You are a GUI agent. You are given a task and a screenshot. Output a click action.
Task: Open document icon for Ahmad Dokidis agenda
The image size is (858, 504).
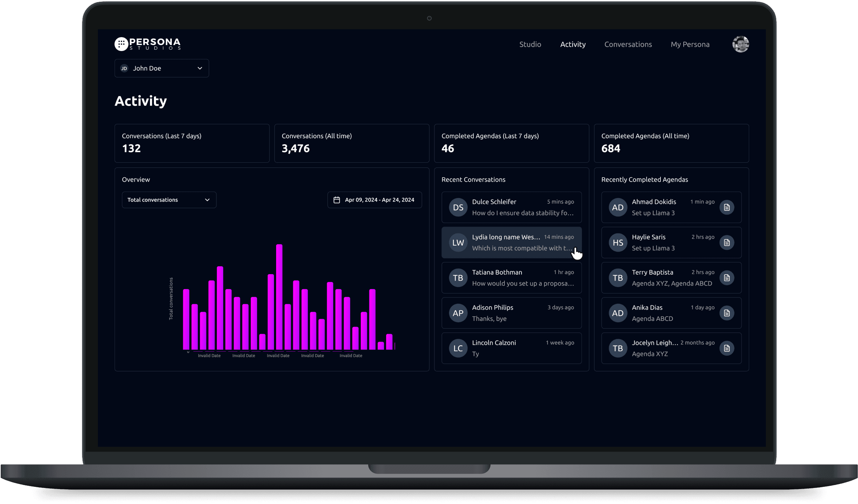[727, 207]
